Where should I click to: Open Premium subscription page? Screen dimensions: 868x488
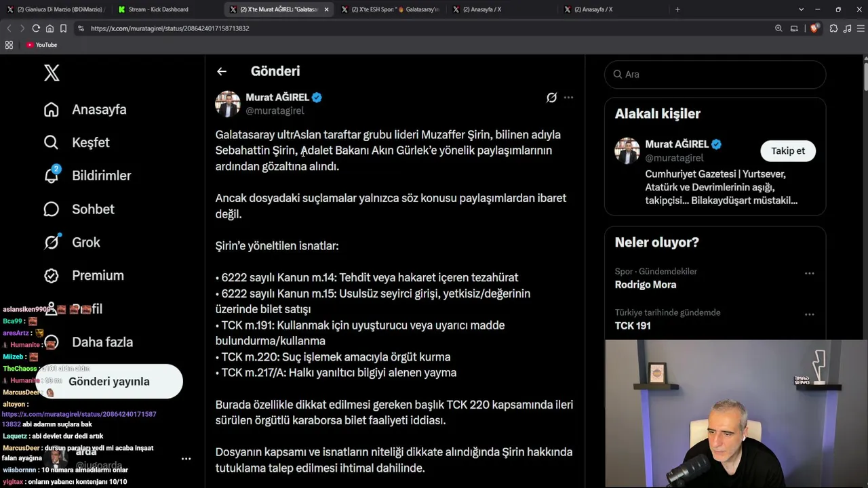click(x=84, y=275)
